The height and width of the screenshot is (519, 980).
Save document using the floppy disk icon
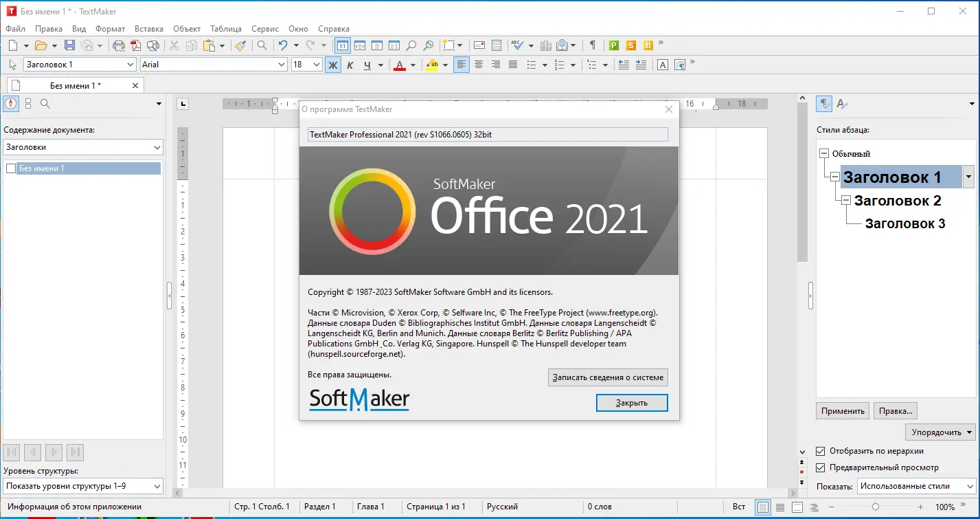coord(69,45)
